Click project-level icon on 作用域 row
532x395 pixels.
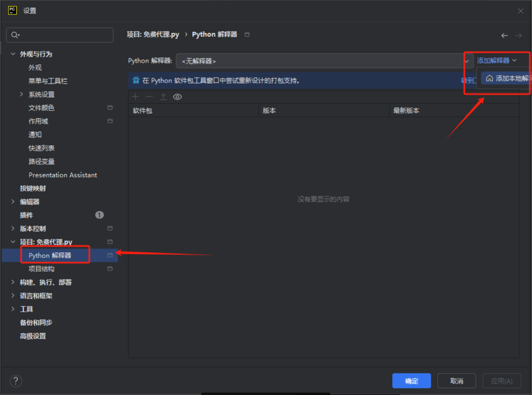tap(110, 121)
